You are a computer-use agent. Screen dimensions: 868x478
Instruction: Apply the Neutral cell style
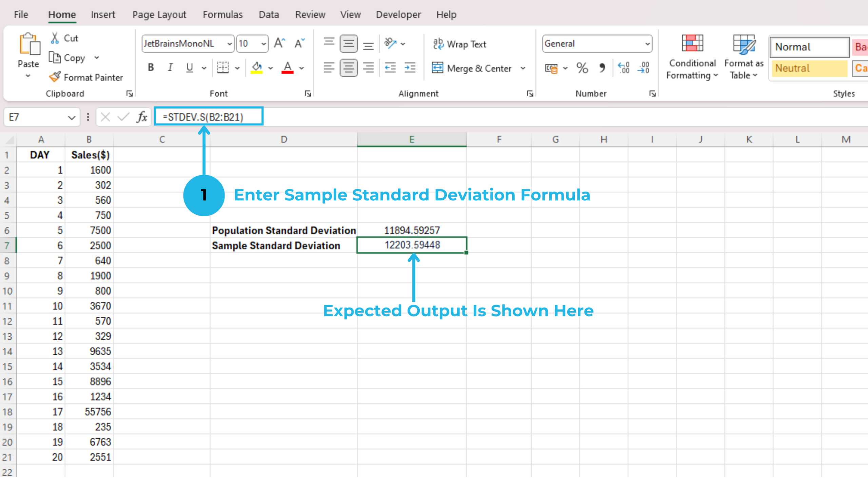point(809,68)
